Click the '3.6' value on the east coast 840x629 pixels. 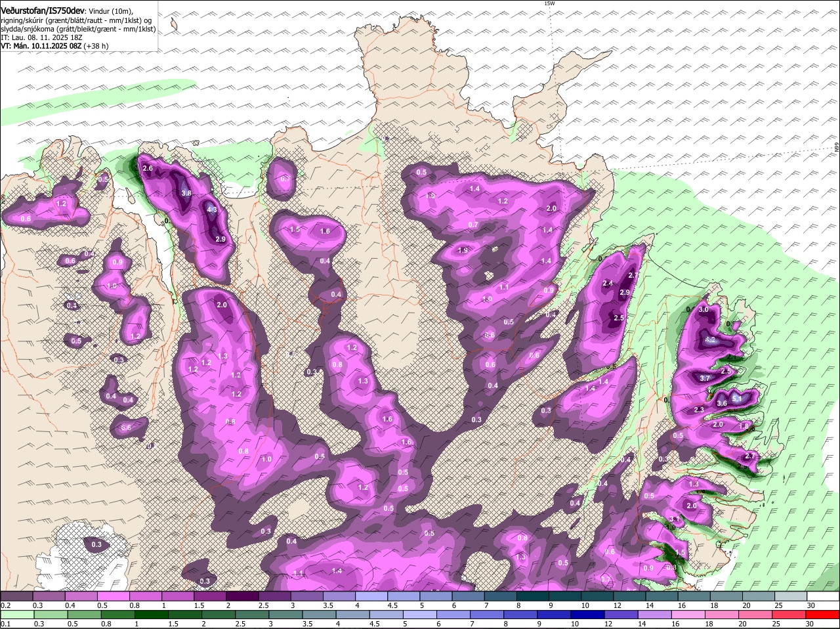(x=722, y=403)
